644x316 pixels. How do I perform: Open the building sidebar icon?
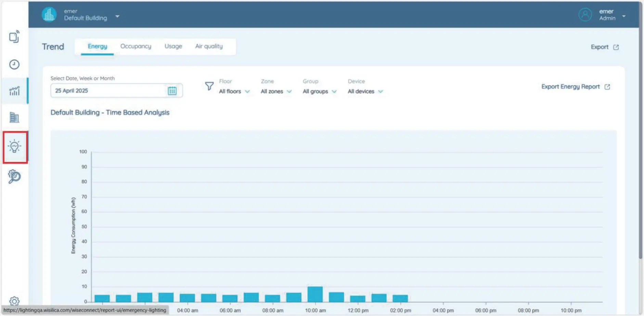pyautogui.click(x=14, y=117)
